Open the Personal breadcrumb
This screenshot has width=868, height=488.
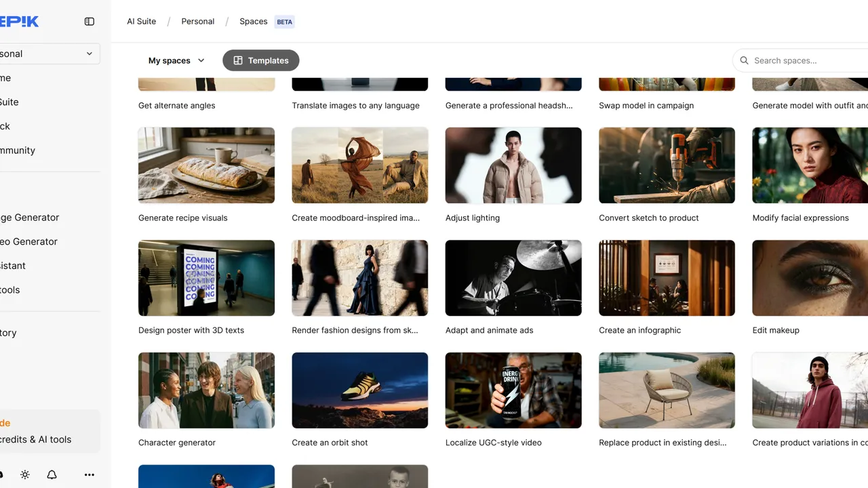(198, 22)
